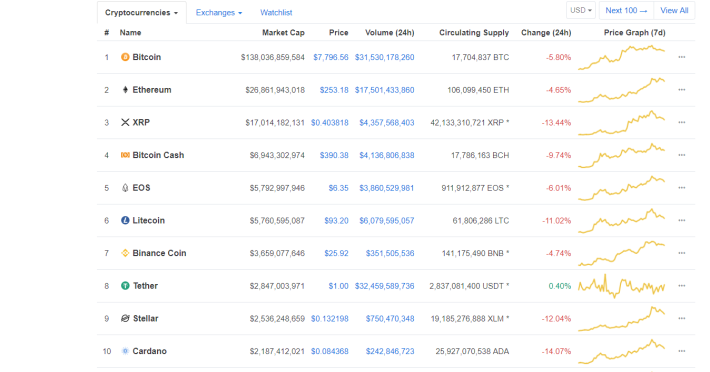Go to Next 100 results
Screen dimensions: 710x372
tap(626, 10)
